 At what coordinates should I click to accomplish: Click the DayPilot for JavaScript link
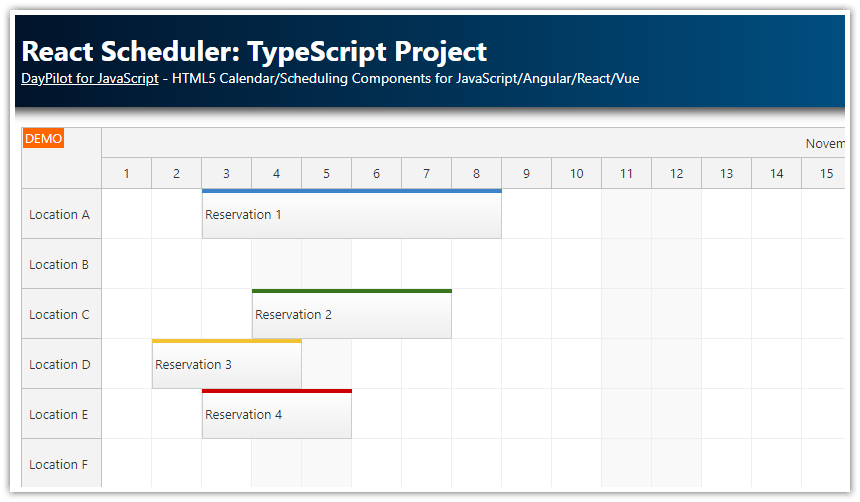click(x=89, y=78)
